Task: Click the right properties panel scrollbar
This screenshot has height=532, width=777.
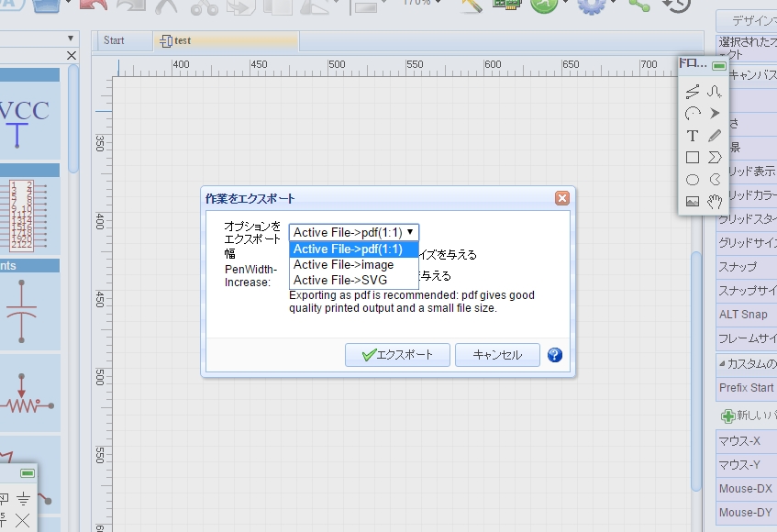Action: pos(696,371)
